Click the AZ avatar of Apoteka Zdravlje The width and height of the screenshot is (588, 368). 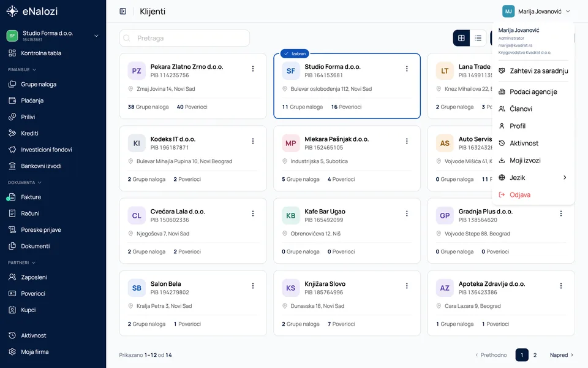click(445, 288)
